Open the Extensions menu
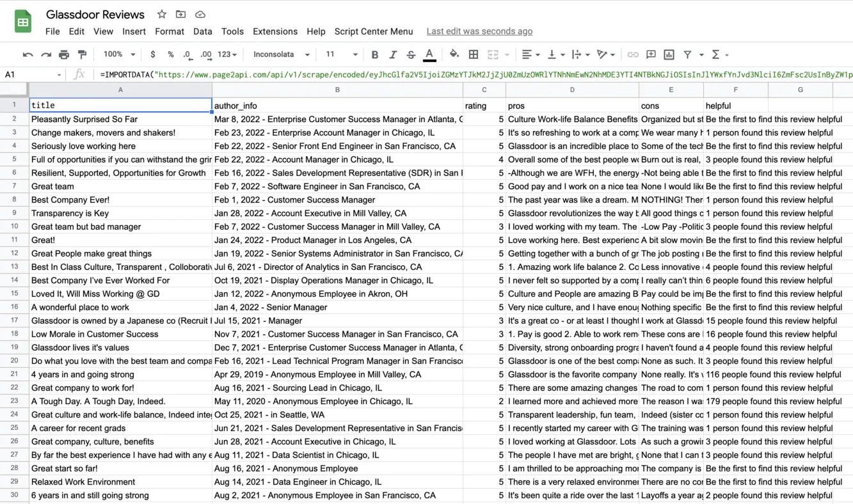The height and width of the screenshot is (504, 853). [275, 31]
